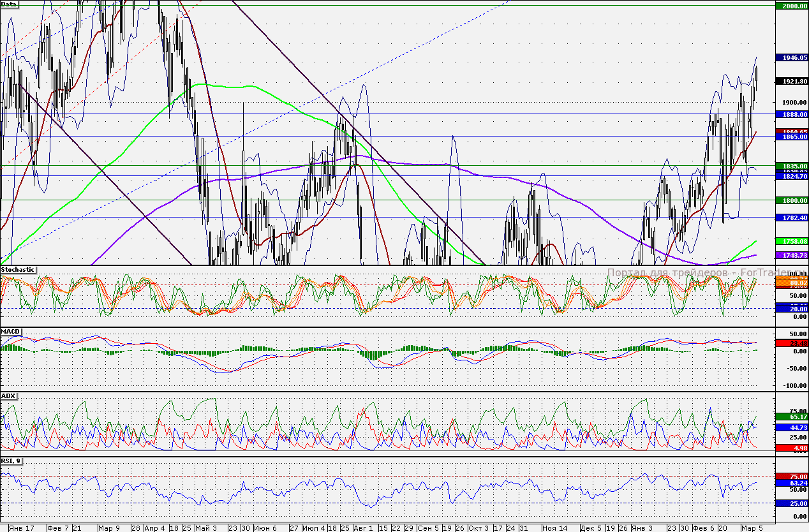Click the Авг 1 date label
Screen dimensions: 809x532
coord(364,528)
